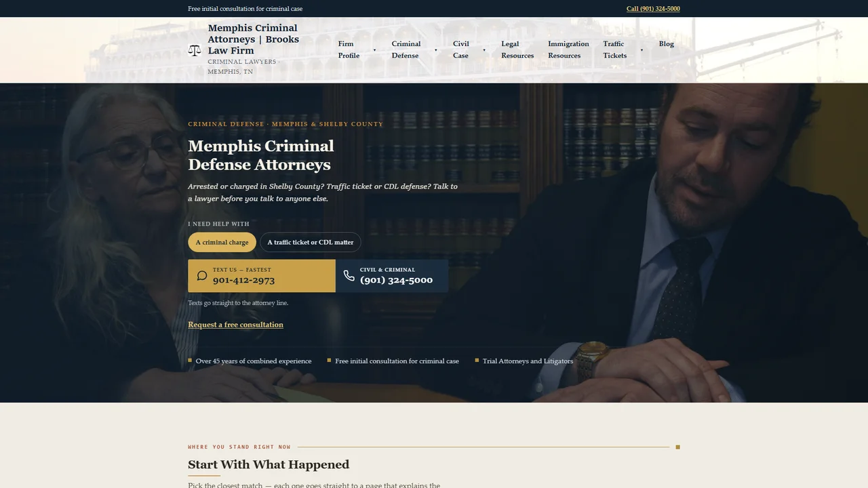Click the "Memphis Criminal Defense Attorneys" hero heading
This screenshot has height=488, width=868.
tap(261, 155)
